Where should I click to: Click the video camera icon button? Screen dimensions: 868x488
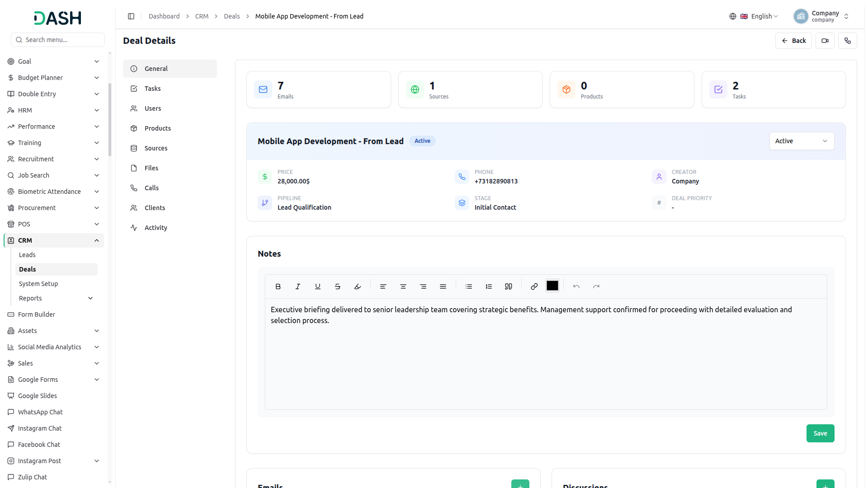click(x=825, y=41)
